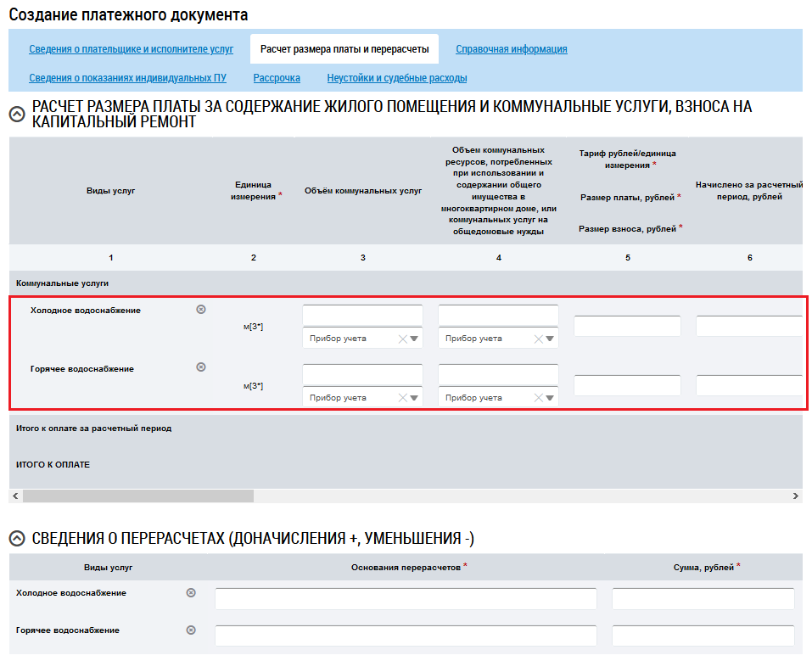Delete Холодное водоснабжение from recalculations section

(x=191, y=592)
